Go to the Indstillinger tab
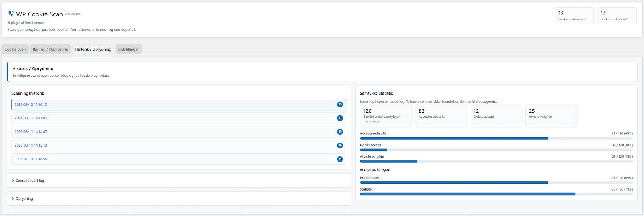644x216 pixels. 128,49
